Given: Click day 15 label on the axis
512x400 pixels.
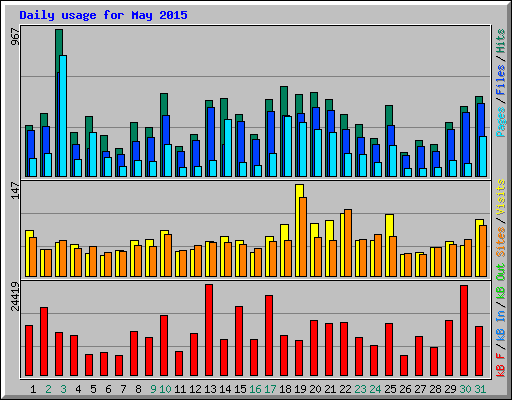Looking at the screenshot, I should click(240, 389).
